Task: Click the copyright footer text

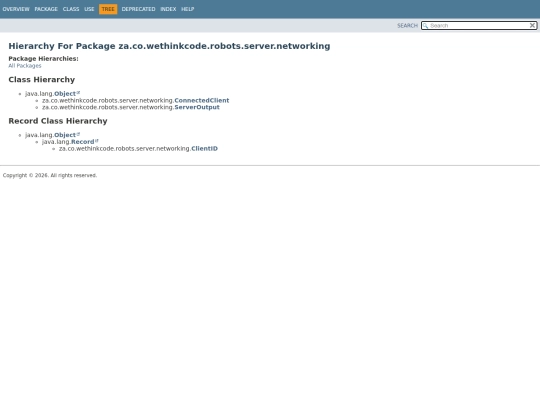Action: [x=50, y=176]
